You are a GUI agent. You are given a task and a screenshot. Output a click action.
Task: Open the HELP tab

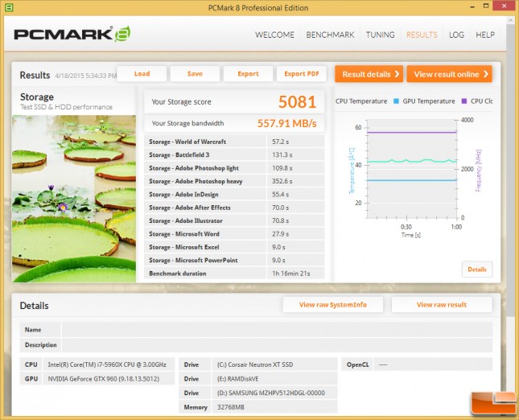click(485, 35)
